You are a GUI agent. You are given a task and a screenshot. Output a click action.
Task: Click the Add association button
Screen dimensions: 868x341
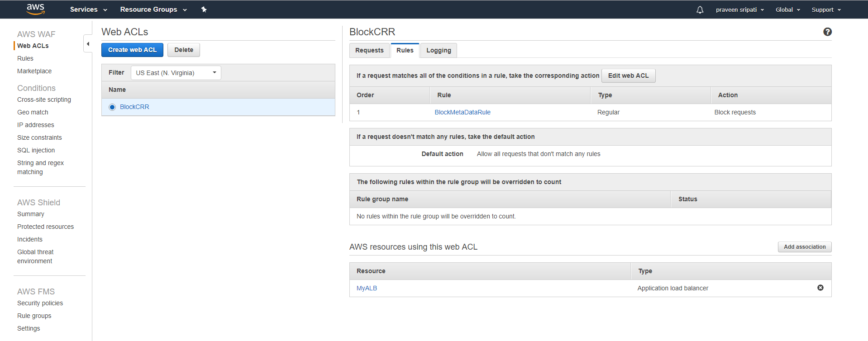(x=804, y=247)
